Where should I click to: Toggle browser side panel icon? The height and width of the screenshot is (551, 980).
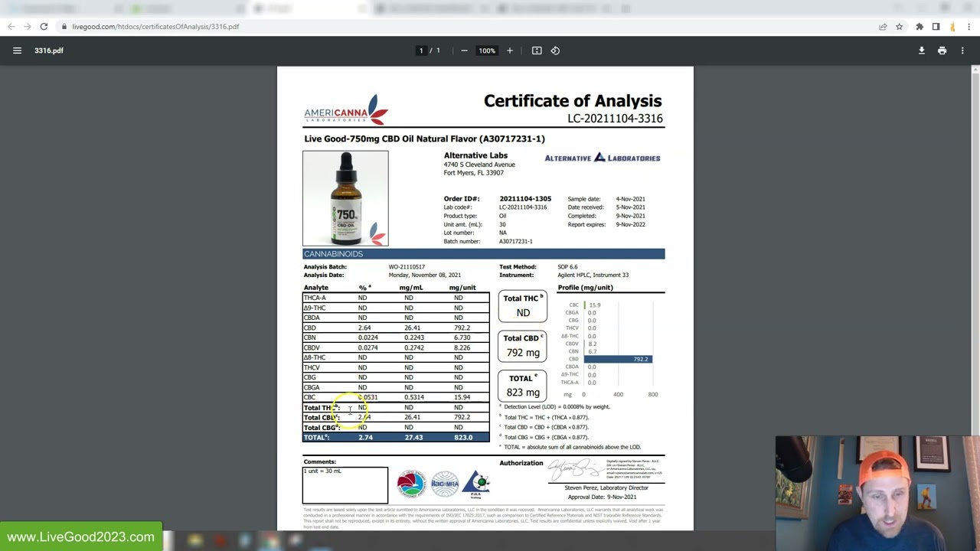pyautogui.click(x=936, y=27)
